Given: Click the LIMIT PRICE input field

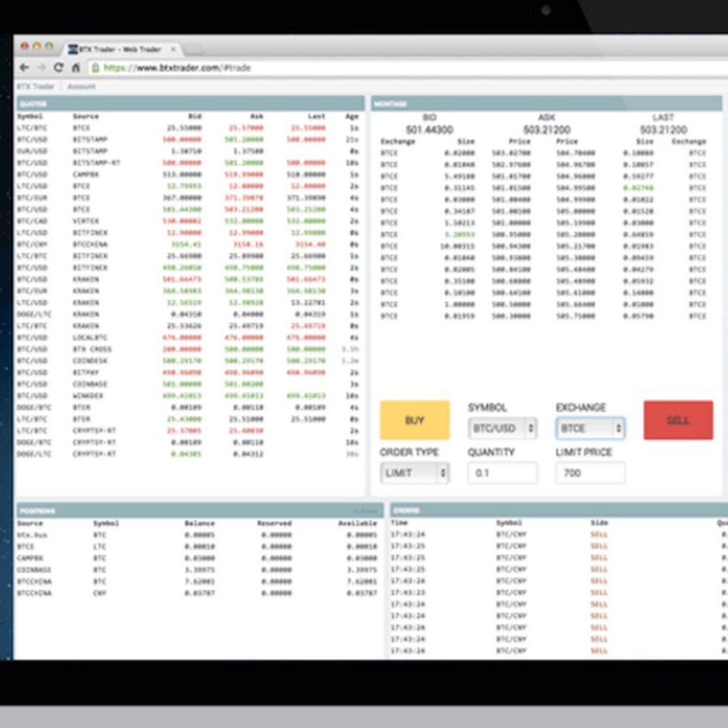Looking at the screenshot, I should (590, 473).
